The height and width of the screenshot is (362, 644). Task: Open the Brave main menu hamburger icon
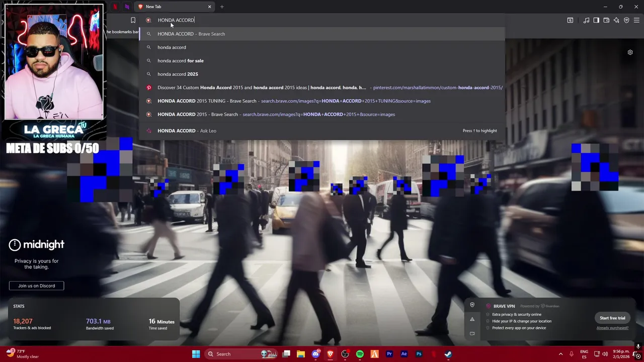coord(636,20)
